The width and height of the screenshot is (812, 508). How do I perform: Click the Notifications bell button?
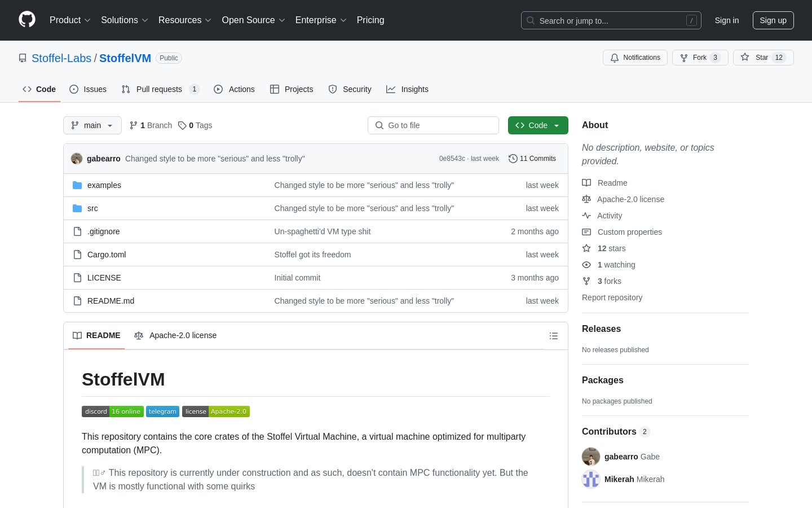[635, 58]
